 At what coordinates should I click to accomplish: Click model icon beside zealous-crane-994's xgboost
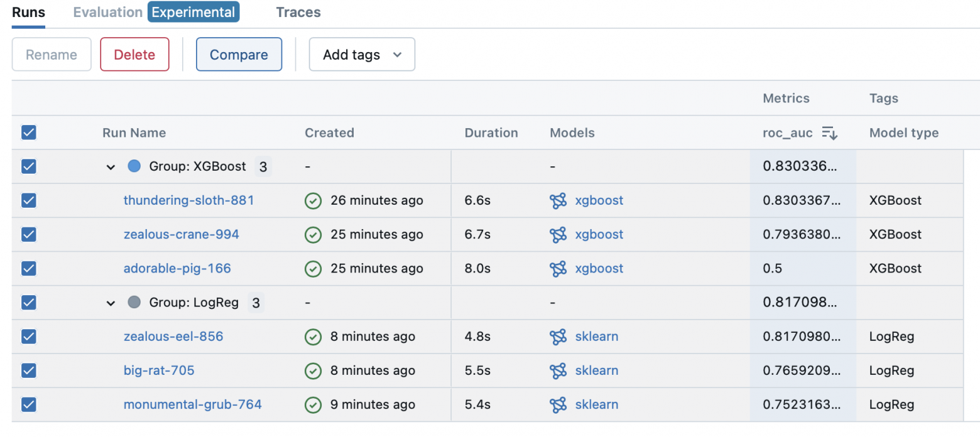[x=558, y=235]
